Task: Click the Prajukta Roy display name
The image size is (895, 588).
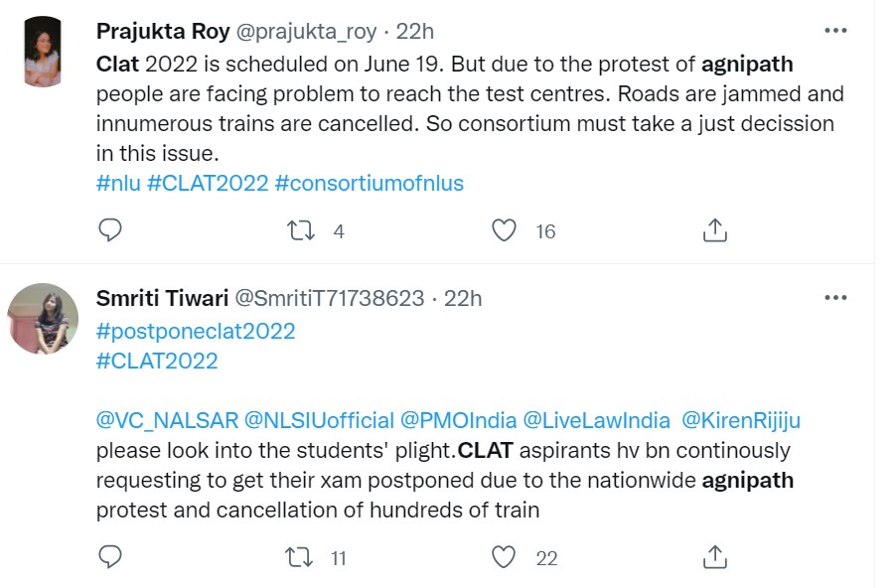Action: (160, 31)
